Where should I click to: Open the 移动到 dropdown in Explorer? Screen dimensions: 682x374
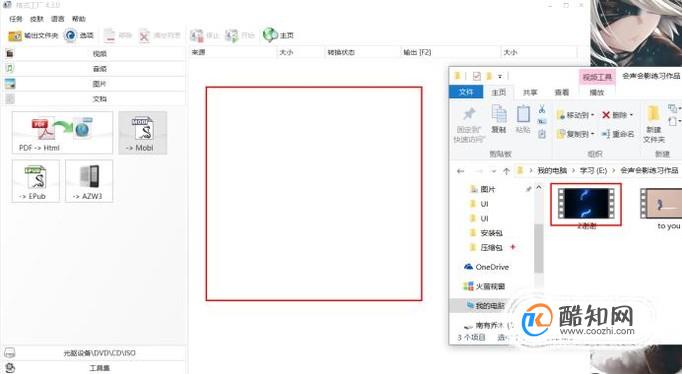tap(575, 115)
